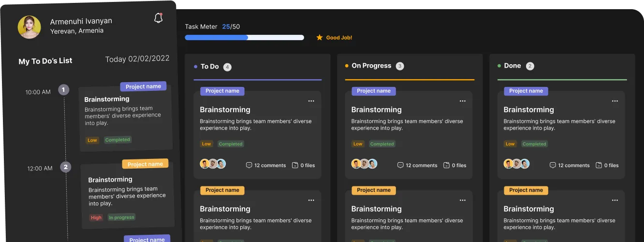Open Brainstorming title on On Progress yellow-tagged card
The image size is (644, 242).
tap(376, 209)
